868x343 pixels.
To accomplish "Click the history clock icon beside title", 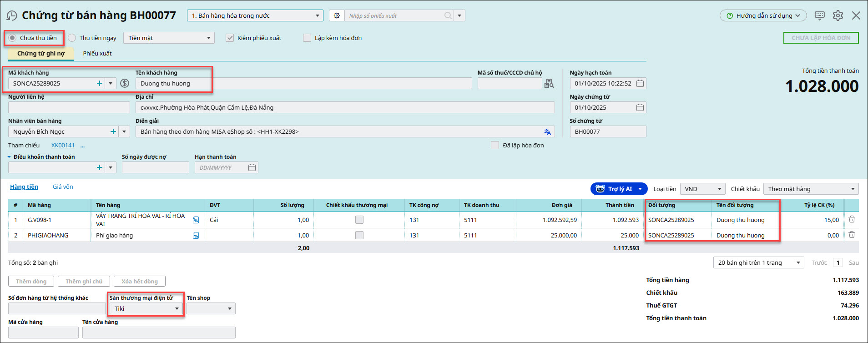I will tap(12, 16).
